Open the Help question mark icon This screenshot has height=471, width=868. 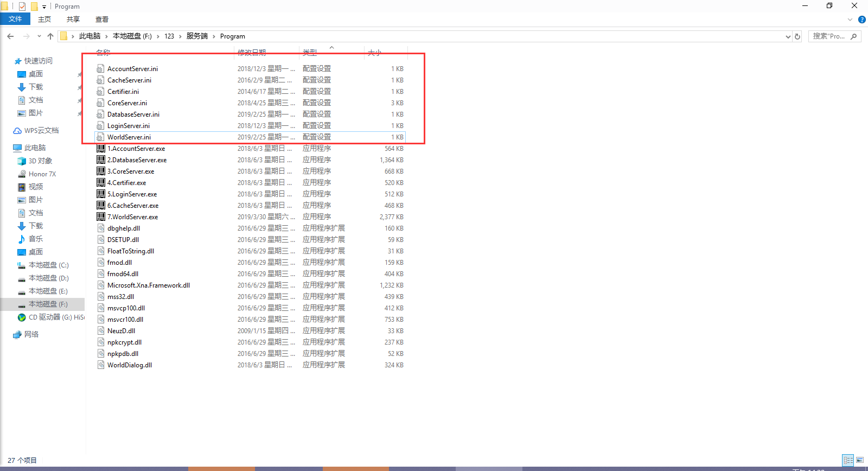point(861,20)
